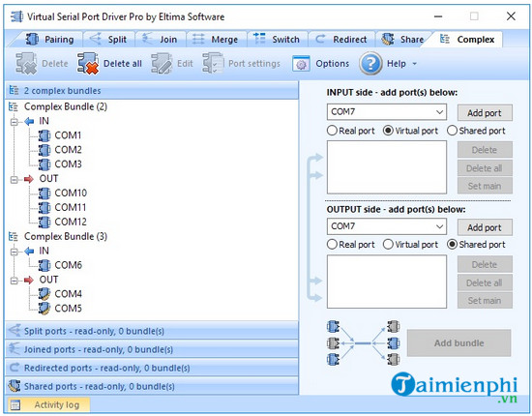
Task: Click Complex Bundle (3) tree icon
Action: (14, 236)
